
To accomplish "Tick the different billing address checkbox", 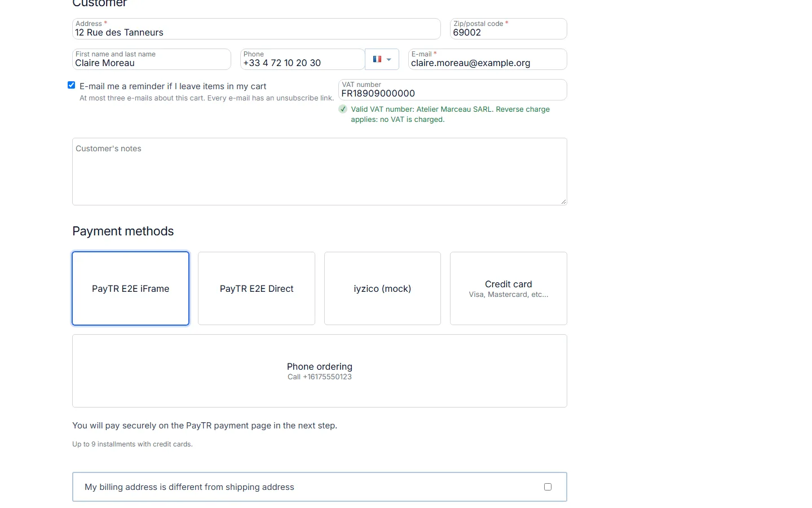I will click(548, 487).
